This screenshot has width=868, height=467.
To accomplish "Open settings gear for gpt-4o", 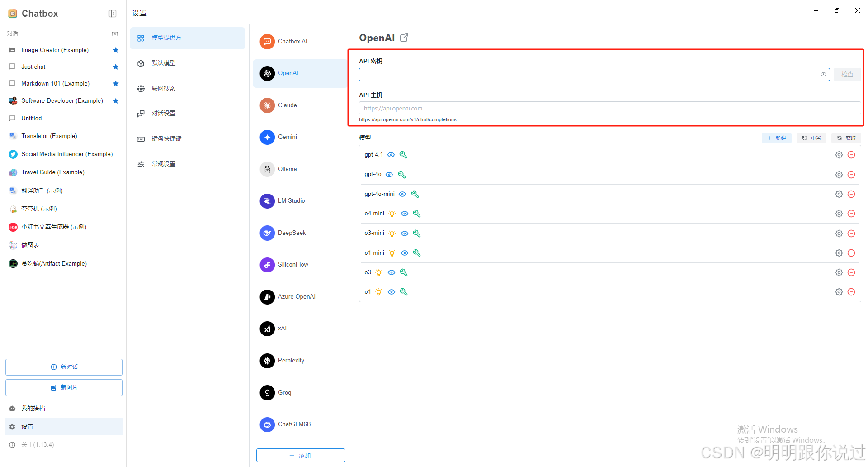I will (x=839, y=175).
